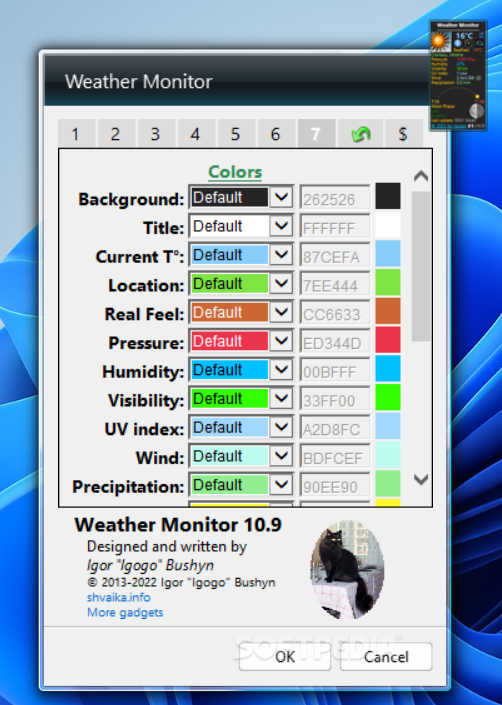Open the UV index color dropdown
Viewport: 502px width, 705px height.
[241, 427]
